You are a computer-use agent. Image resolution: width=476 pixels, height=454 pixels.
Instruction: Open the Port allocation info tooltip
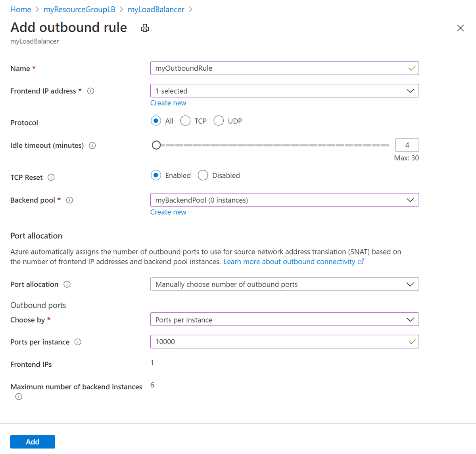pyautogui.click(x=67, y=284)
